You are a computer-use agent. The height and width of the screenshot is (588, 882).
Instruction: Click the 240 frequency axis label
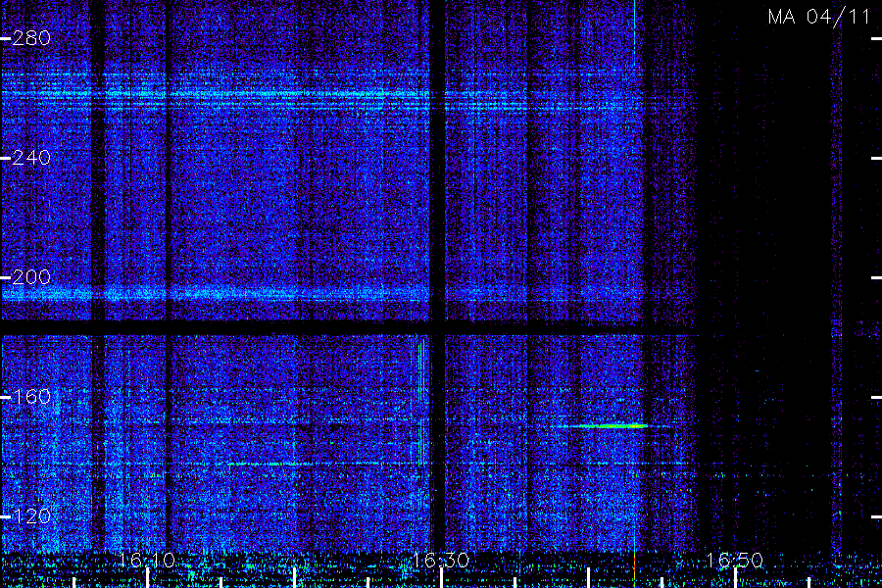31,158
